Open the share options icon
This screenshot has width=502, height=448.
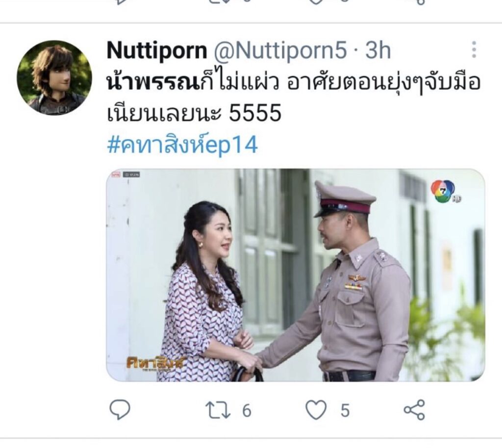(x=414, y=410)
